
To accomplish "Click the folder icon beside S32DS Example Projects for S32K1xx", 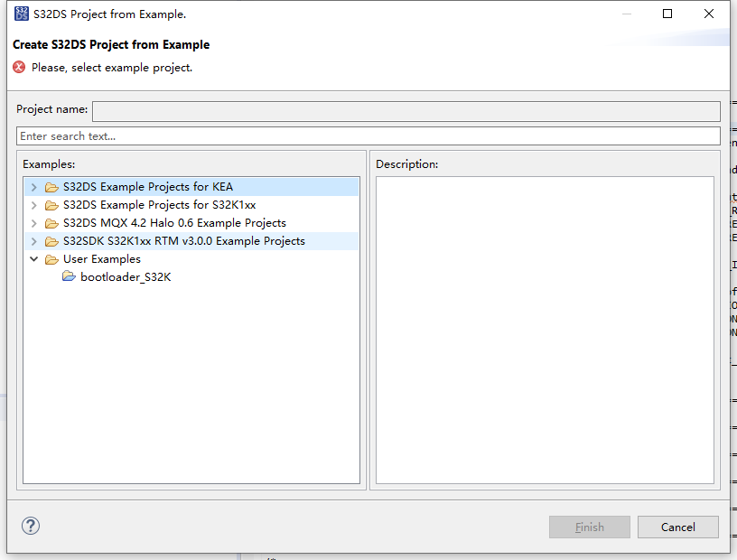I will pyautogui.click(x=51, y=205).
